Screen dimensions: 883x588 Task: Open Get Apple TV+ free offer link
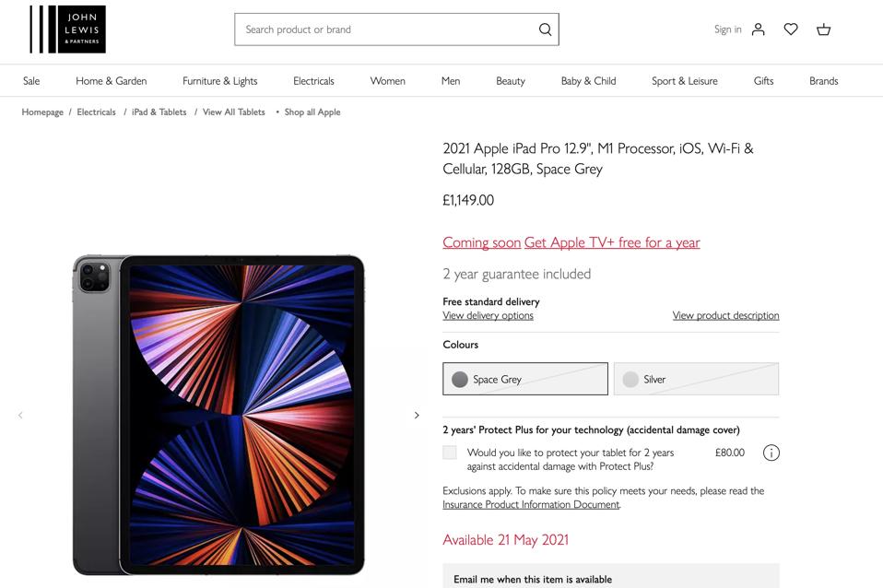(612, 242)
